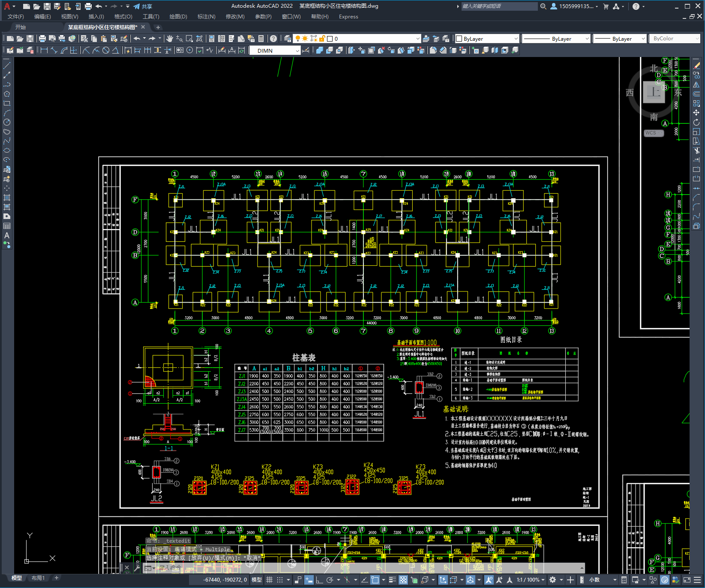Toggle polar tracking in status bar
Viewport: 705px width, 588px height.
tap(330, 580)
